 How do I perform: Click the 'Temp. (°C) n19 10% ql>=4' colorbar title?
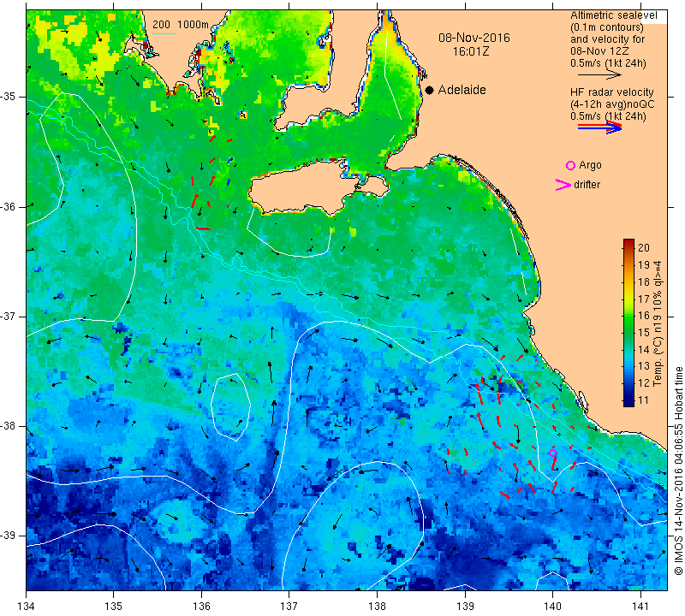point(658,323)
